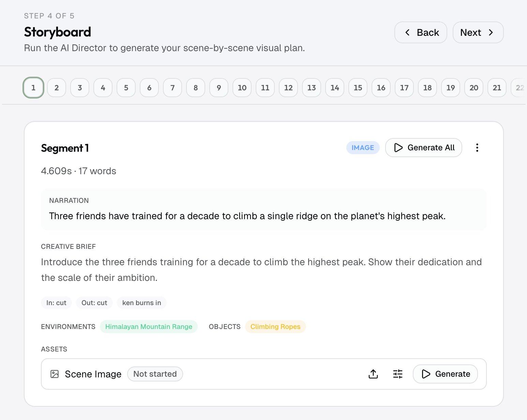This screenshot has width=527, height=420.
Task: Click the Climbing Ropes object tag
Action: (275, 327)
